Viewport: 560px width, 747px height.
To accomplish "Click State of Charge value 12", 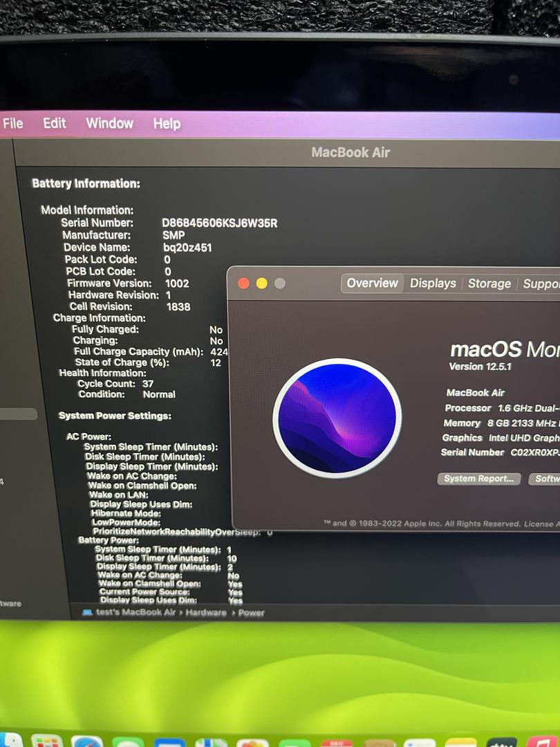I will [216, 362].
